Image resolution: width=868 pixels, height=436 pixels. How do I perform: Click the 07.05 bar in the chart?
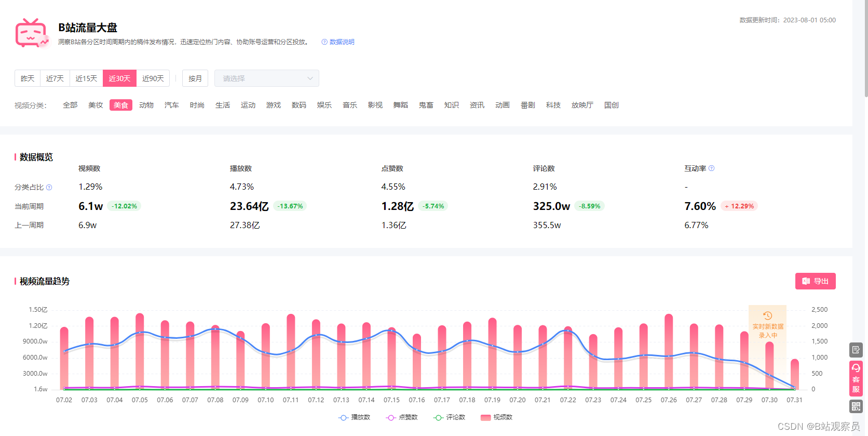pyautogui.click(x=140, y=351)
